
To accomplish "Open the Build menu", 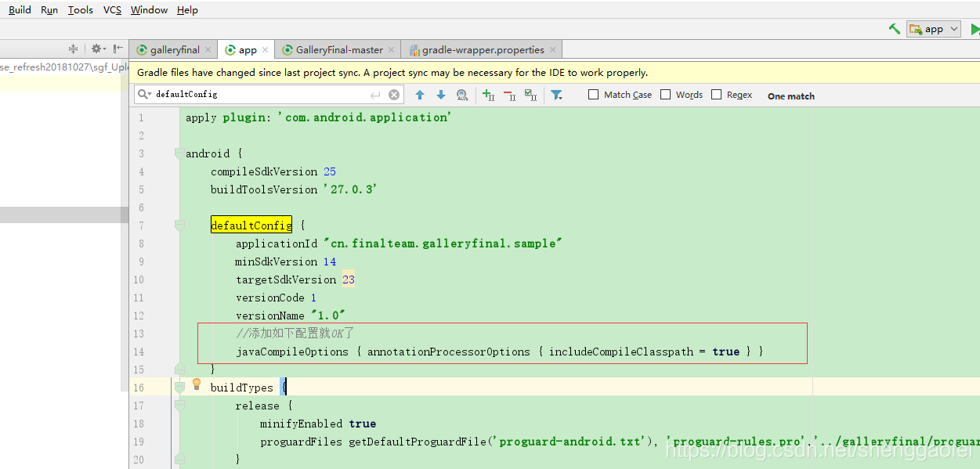I will click(x=20, y=9).
